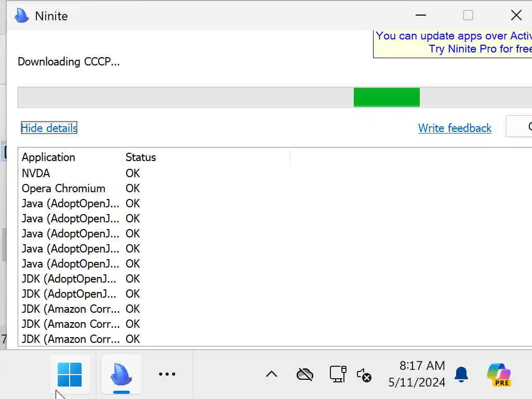Screen dimensions: 532x399
Task: Click the Downloading CCCP status text
Action: click(x=69, y=62)
